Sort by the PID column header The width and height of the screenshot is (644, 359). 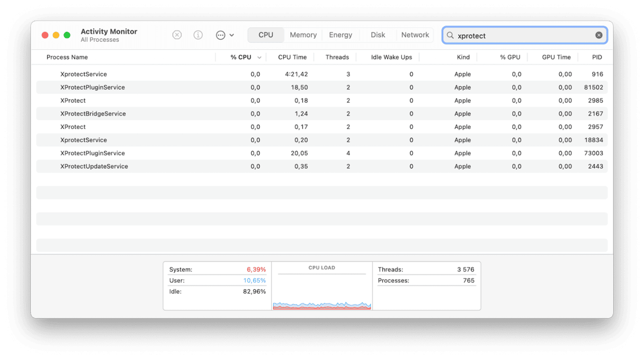(597, 57)
